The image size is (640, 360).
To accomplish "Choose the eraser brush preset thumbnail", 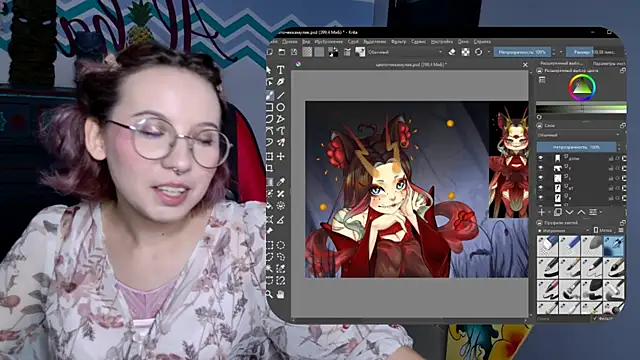I will (547, 246).
